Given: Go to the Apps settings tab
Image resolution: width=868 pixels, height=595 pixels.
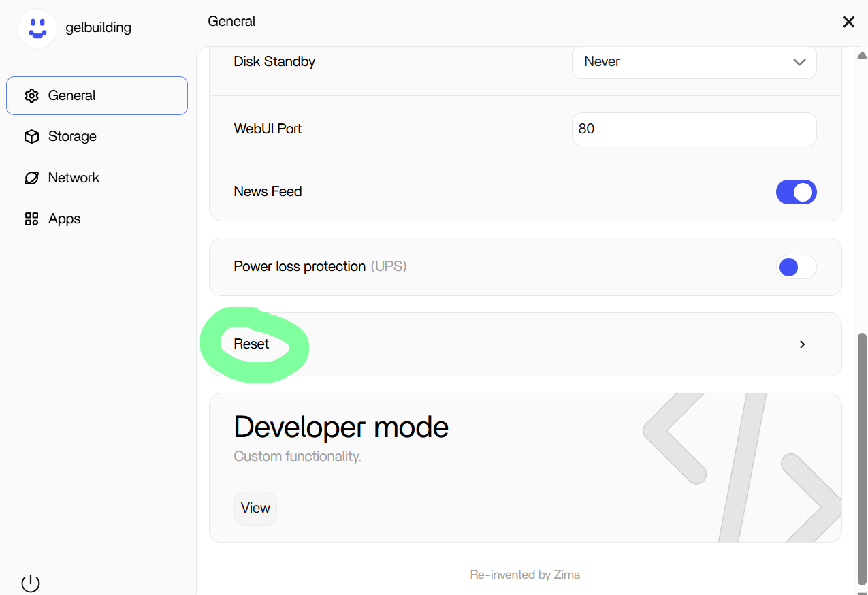Looking at the screenshot, I should 65,219.
